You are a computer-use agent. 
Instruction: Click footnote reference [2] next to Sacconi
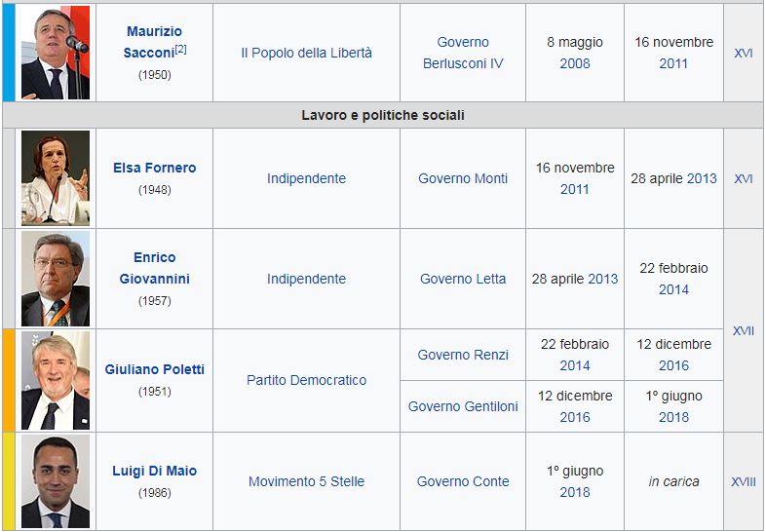point(180,50)
